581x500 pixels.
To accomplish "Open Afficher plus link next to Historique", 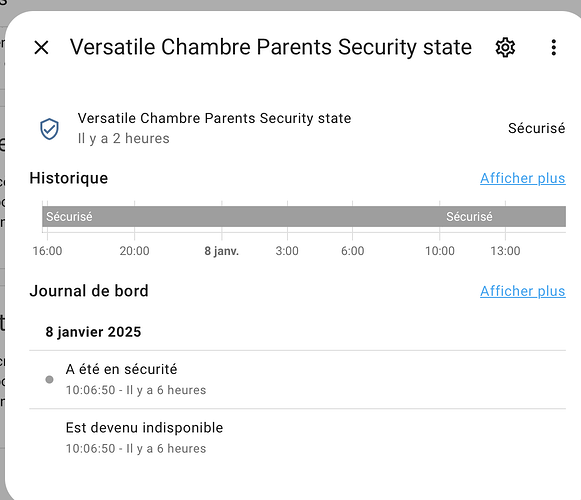I will pyautogui.click(x=522, y=178).
